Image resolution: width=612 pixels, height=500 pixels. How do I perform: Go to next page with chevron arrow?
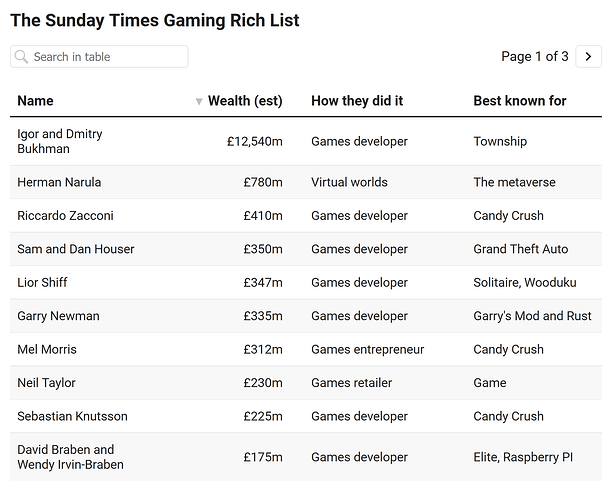coord(588,57)
